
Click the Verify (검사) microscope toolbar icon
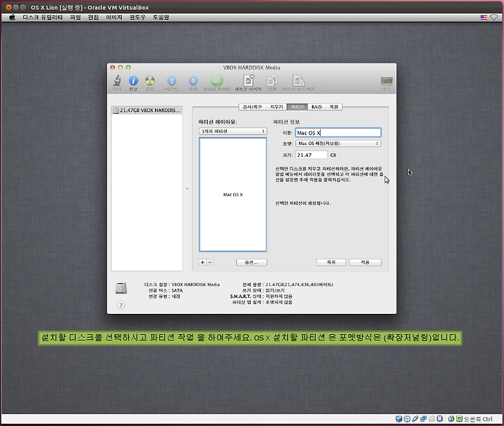tap(117, 81)
